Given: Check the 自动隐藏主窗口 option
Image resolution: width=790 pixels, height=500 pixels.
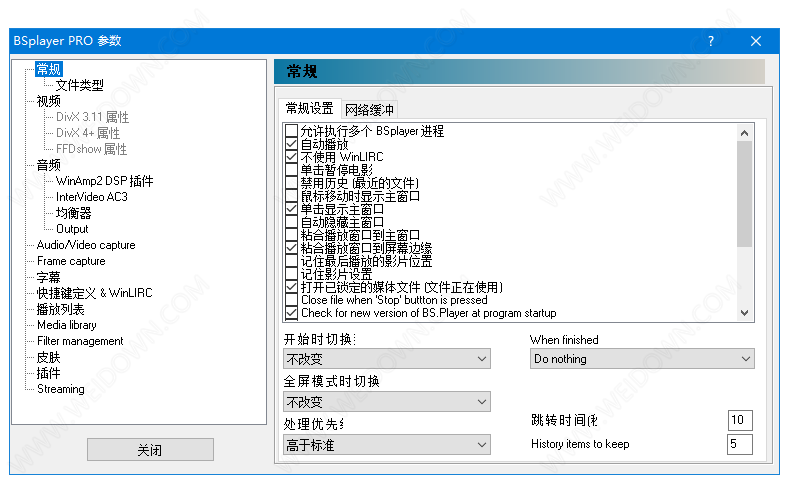Looking at the screenshot, I should click(x=291, y=222).
